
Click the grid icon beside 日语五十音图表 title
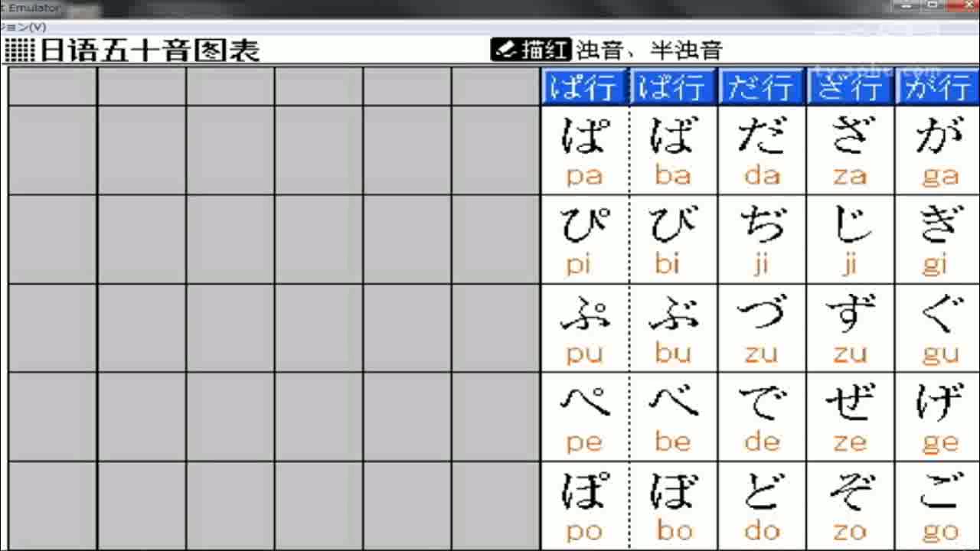click(x=20, y=51)
